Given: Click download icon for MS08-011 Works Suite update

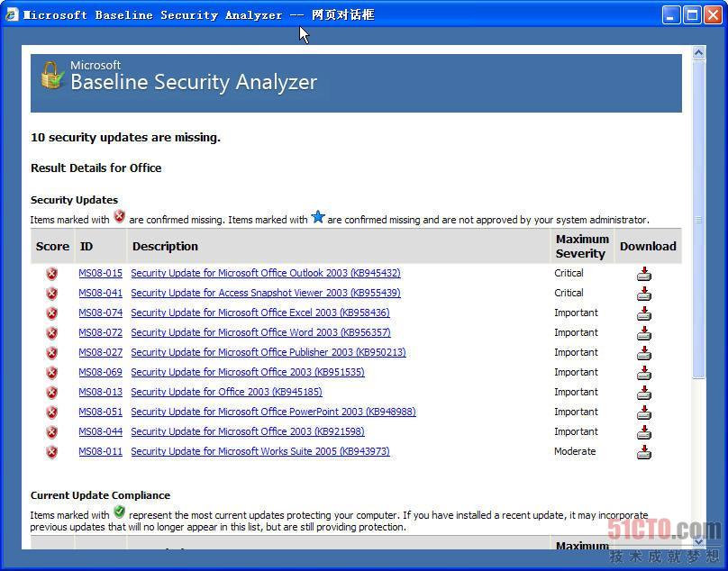Looking at the screenshot, I should [x=644, y=452].
